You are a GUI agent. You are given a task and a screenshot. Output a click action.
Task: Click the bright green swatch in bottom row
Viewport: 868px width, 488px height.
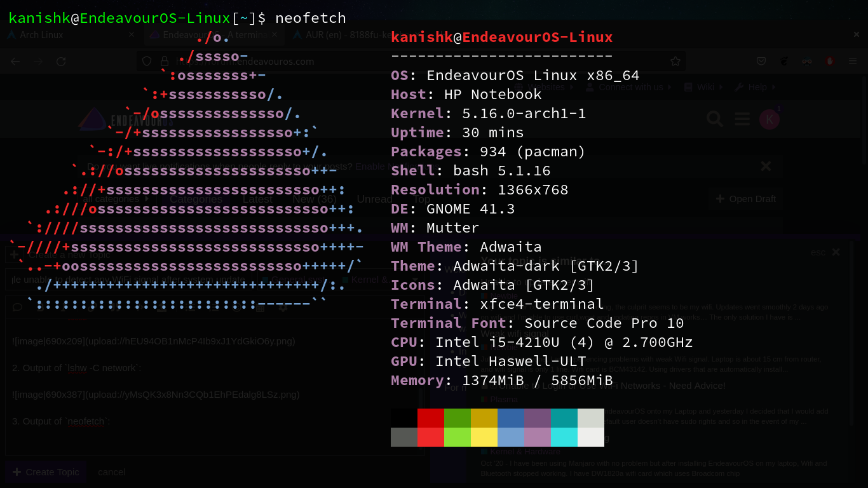[x=458, y=437]
